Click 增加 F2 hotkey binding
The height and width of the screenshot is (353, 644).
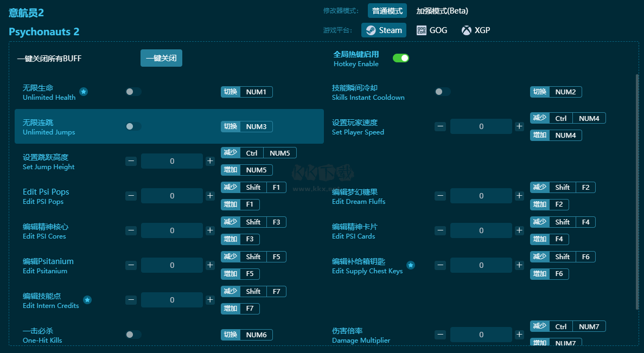coord(550,204)
